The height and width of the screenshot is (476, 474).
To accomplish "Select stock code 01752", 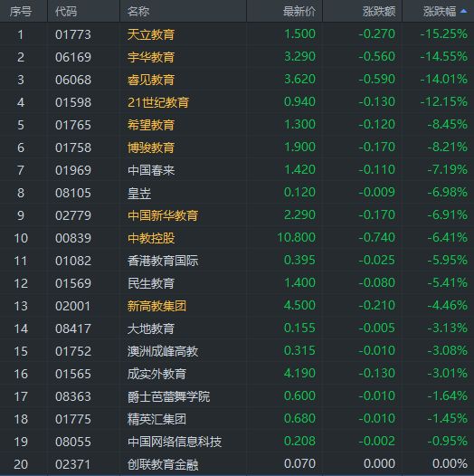I will pos(73,351).
